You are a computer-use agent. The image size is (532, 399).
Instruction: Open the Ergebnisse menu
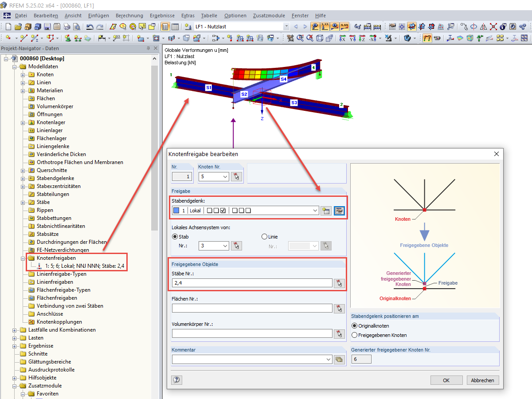pos(162,16)
